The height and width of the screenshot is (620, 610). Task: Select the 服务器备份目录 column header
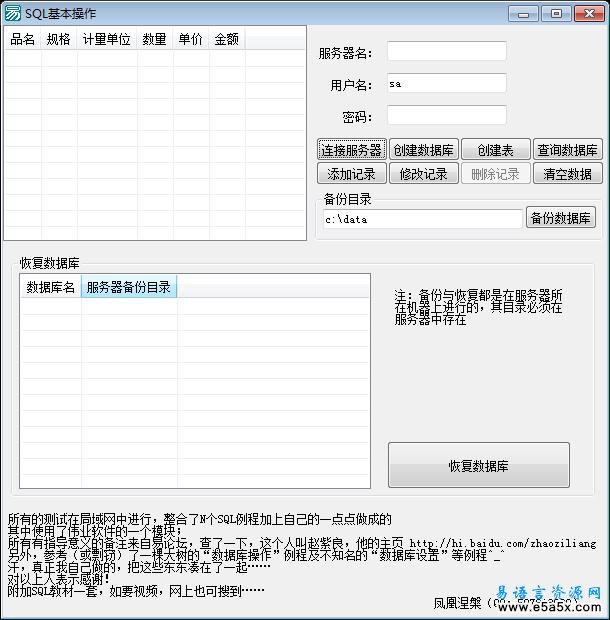point(129,287)
